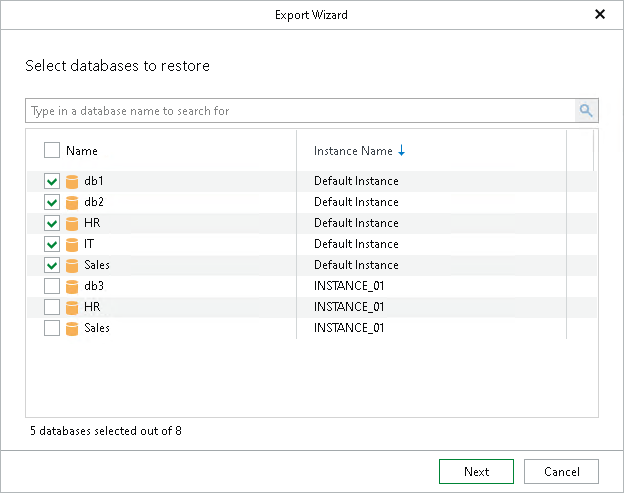
Task: Click the db2 database icon
Action: click(x=72, y=202)
